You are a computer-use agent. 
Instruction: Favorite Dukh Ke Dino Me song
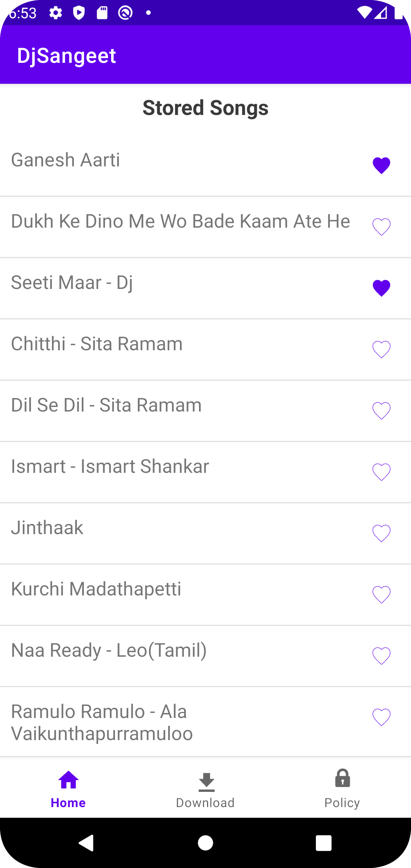(x=381, y=227)
